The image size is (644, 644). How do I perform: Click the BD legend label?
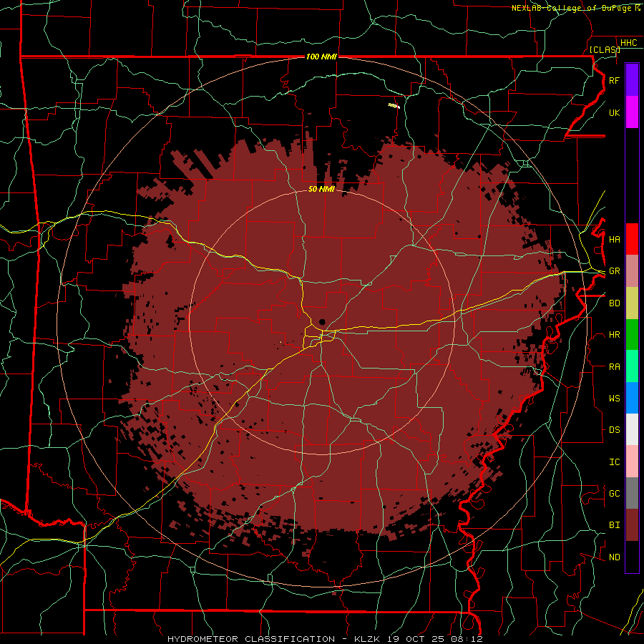pos(614,303)
